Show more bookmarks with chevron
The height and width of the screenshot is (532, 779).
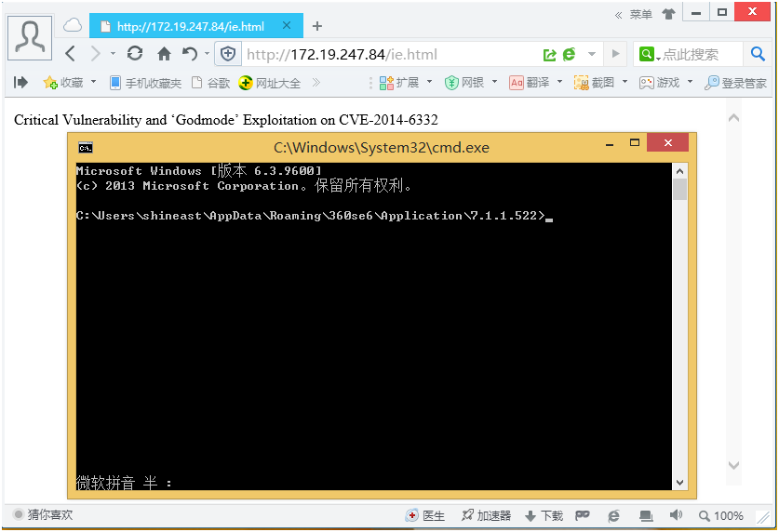click(x=316, y=83)
